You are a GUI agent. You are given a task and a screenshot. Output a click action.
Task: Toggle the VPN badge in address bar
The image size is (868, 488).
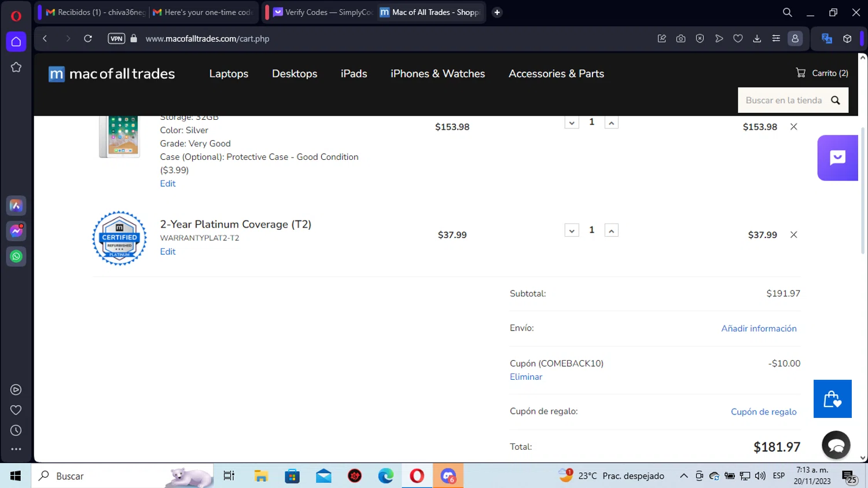[x=116, y=39]
